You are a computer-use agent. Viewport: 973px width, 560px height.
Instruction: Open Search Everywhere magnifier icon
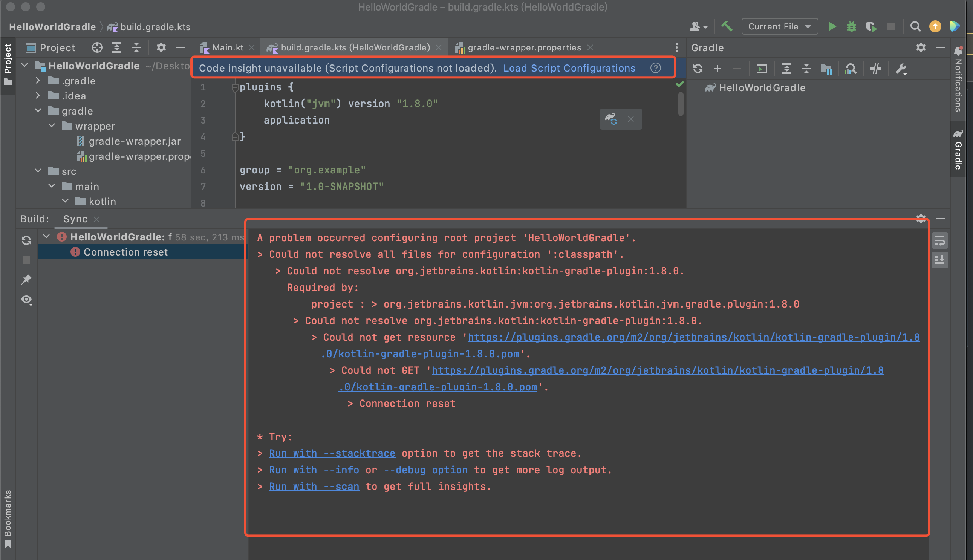coord(915,26)
